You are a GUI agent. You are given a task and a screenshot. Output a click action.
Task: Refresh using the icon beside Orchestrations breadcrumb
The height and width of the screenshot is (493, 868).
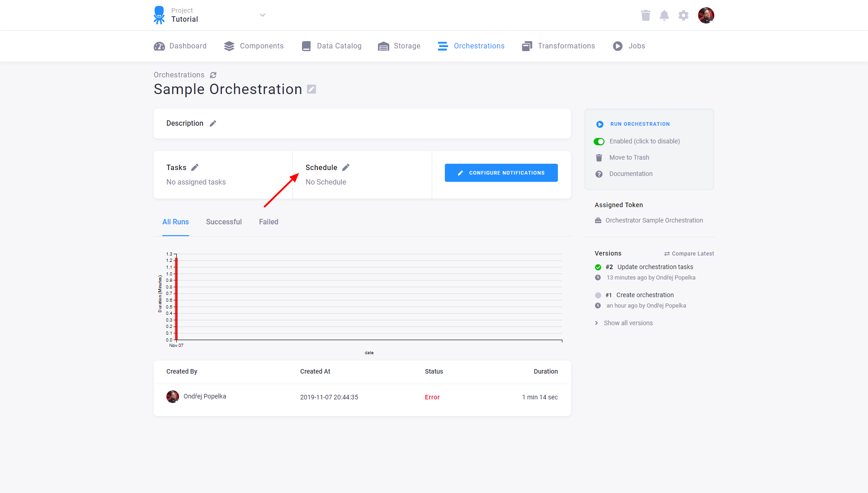213,75
